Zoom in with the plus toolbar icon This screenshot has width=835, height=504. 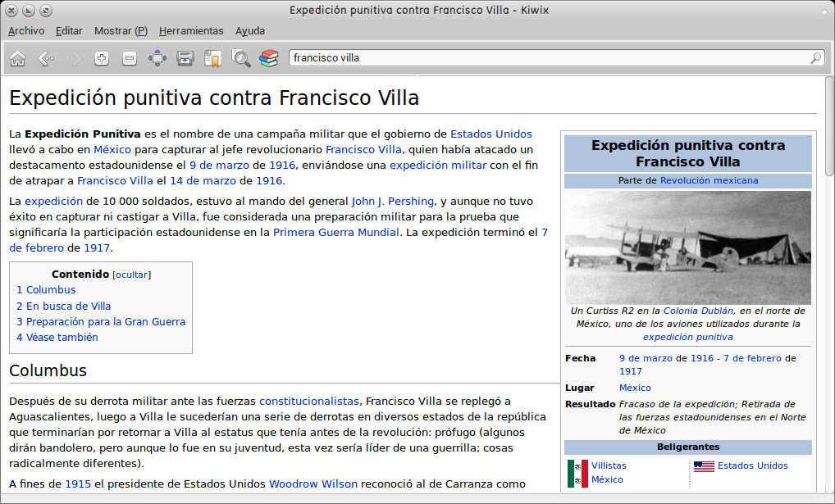coord(101,58)
